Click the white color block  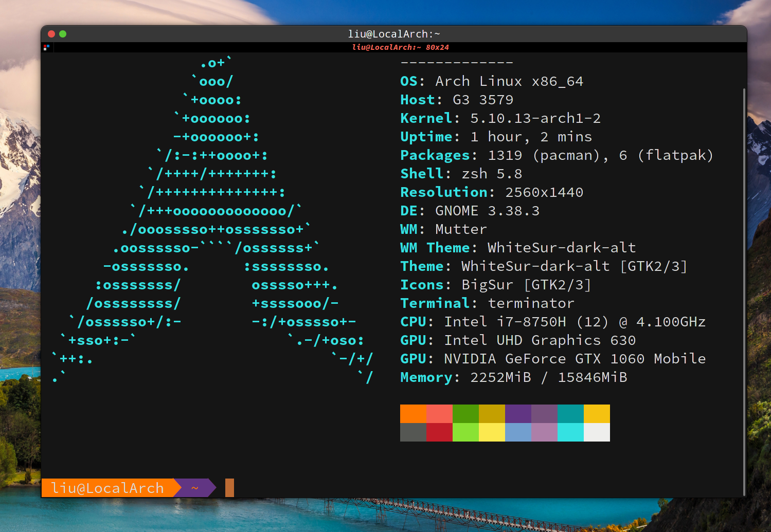click(597, 432)
